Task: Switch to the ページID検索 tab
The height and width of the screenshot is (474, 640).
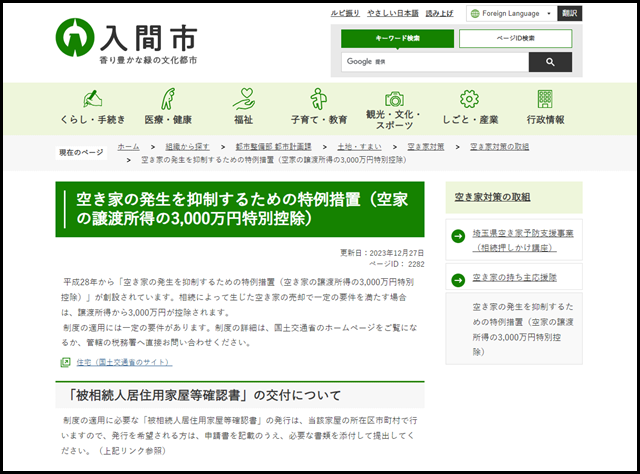Action: (516, 38)
